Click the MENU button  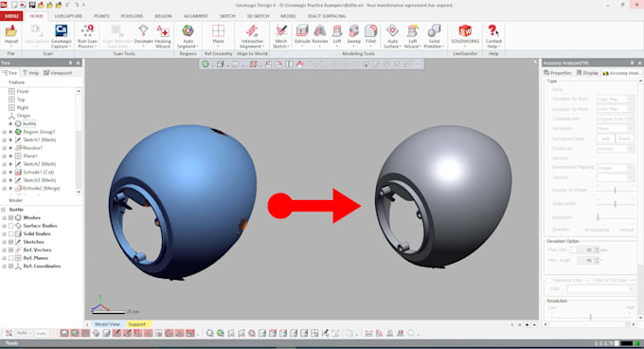11,16
